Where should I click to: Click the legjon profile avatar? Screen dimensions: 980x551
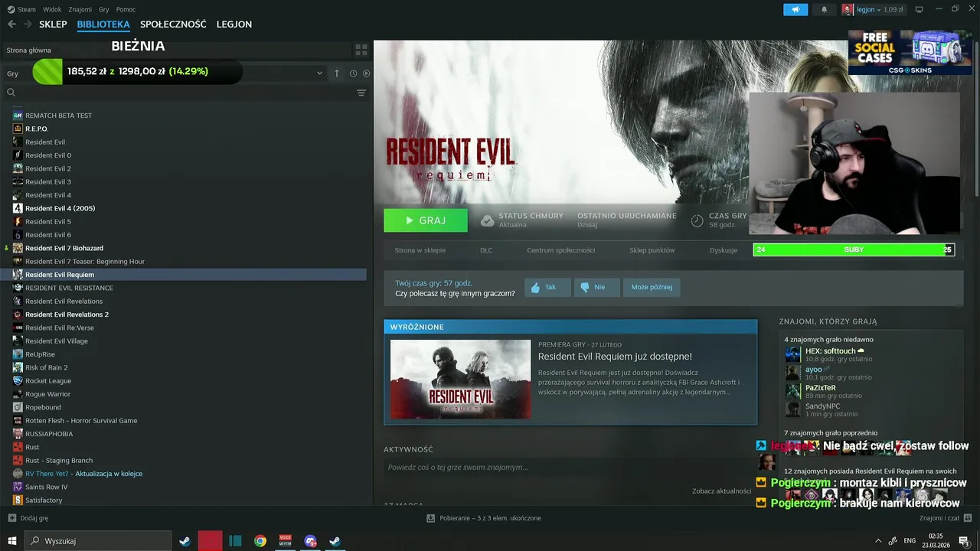click(x=848, y=10)
